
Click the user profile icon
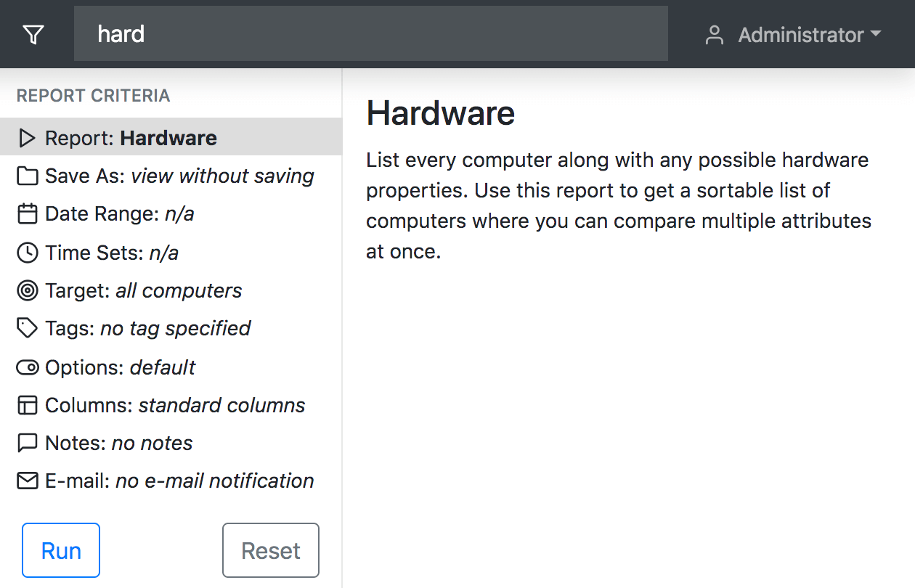(x=715, y=35)
